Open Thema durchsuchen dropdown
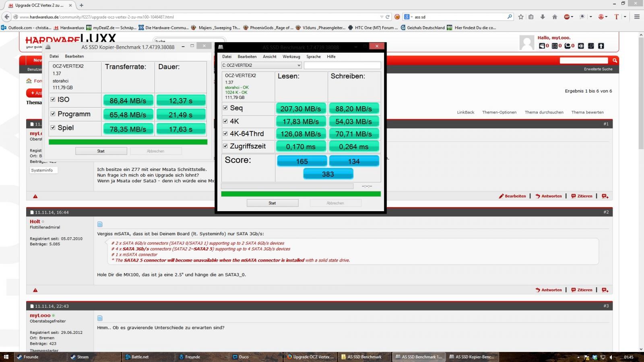Image resolution: width=644 pixels, height=362 pixels. click(544, 112)
